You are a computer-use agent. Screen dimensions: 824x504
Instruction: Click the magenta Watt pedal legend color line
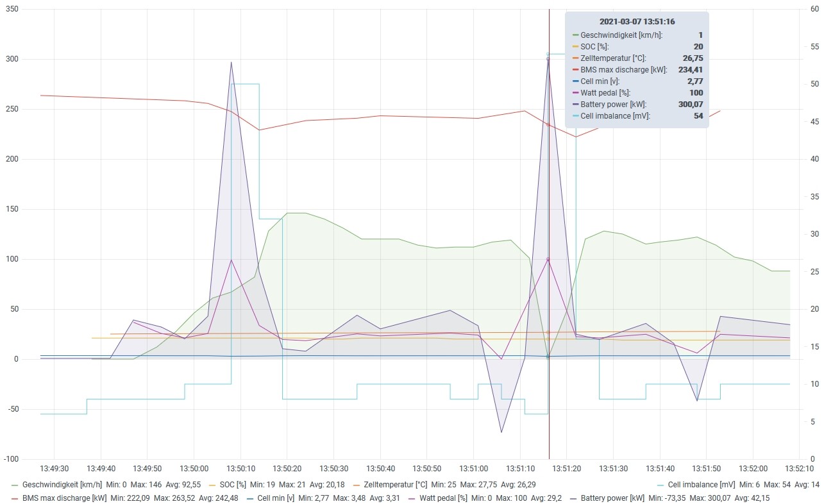pos(412,498)
